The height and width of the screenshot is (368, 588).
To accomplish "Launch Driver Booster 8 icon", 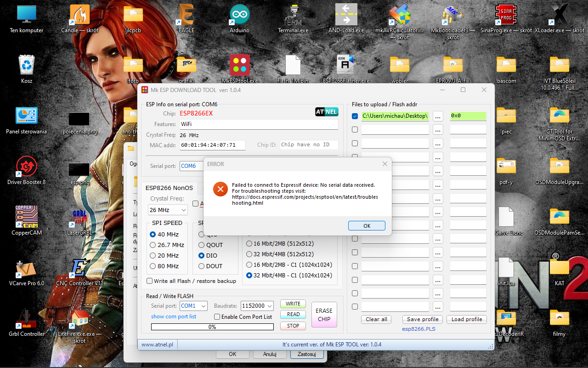I will click(27, 167).
